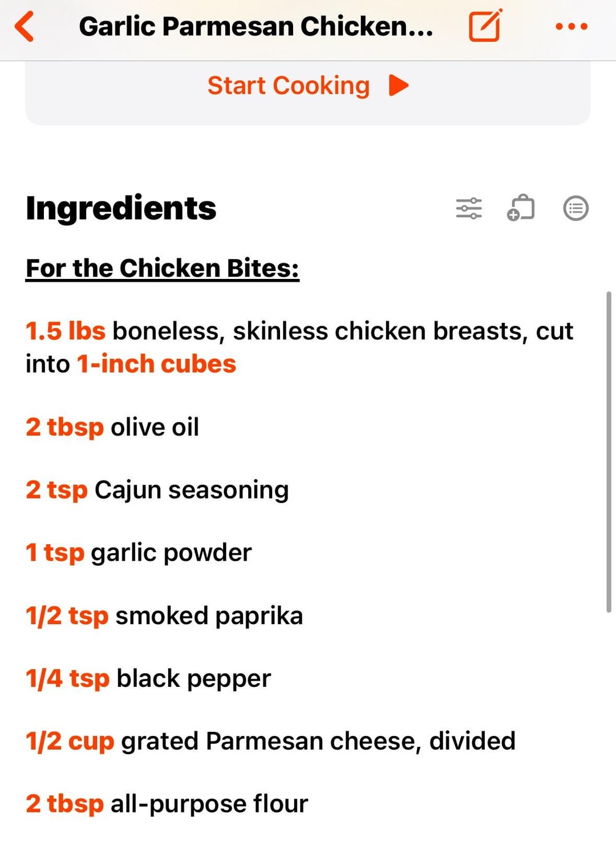This screenshot has width=616, height=842.
Task: Add ingredients to the shopping bag
Action: pos(521,208)
